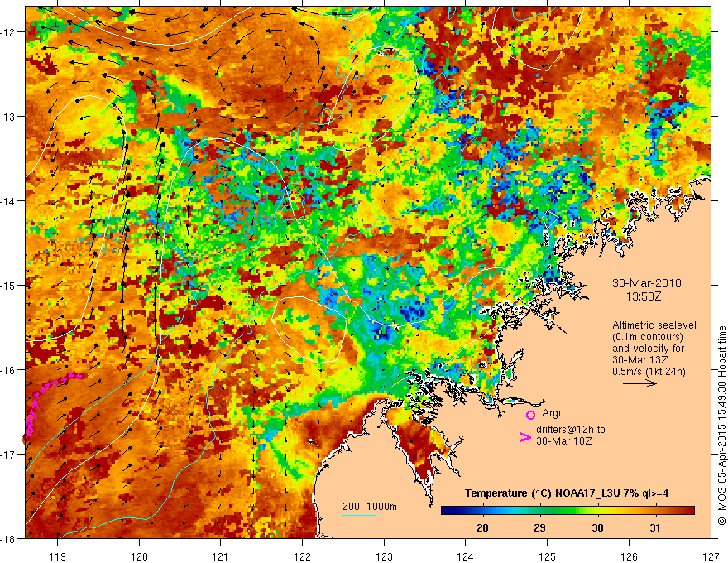Click the cyan 200 1000m isobath legend line
728x563 pixels.
coord(359,515)
